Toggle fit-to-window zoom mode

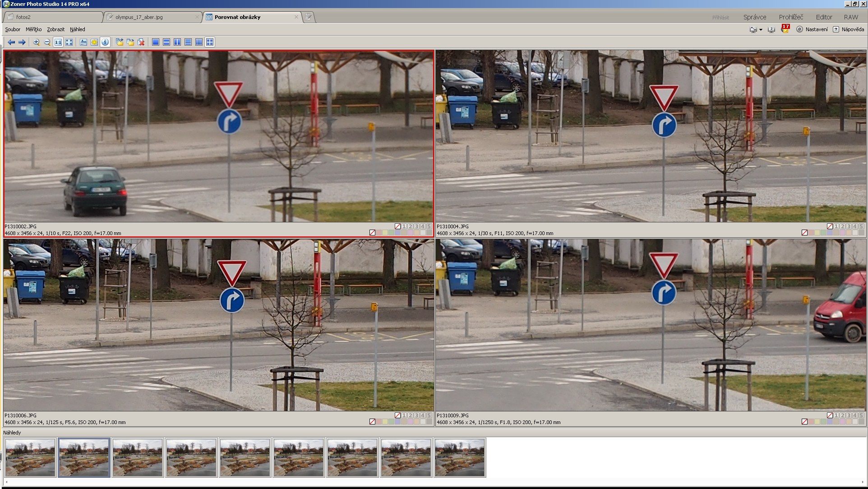69,42
